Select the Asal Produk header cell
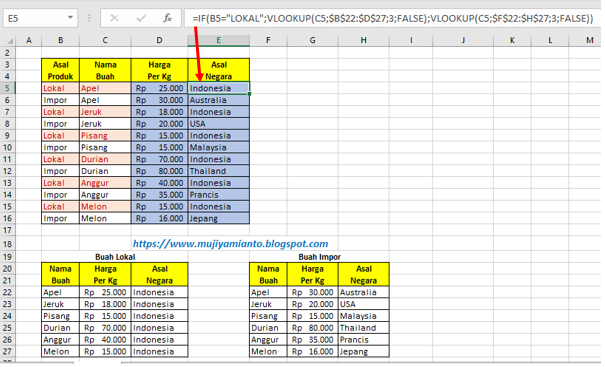Viewport: 605px width, 367px height. coord(61,70)
